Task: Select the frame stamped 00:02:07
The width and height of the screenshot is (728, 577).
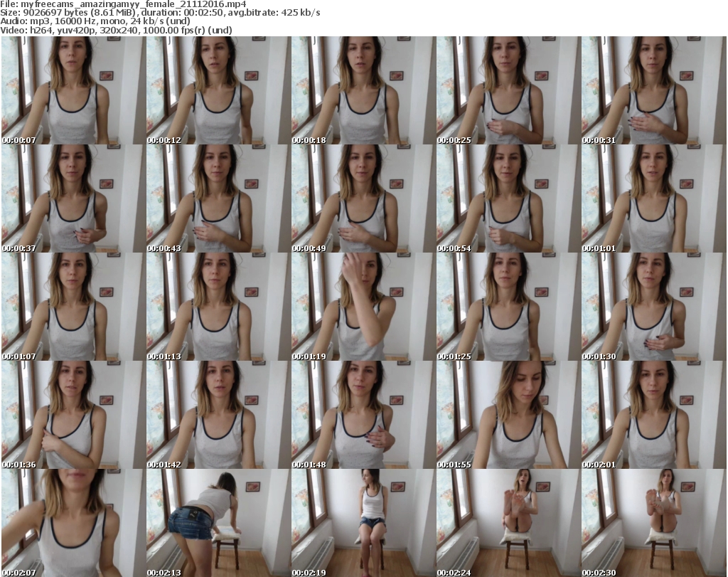Action: click(73, 523)
